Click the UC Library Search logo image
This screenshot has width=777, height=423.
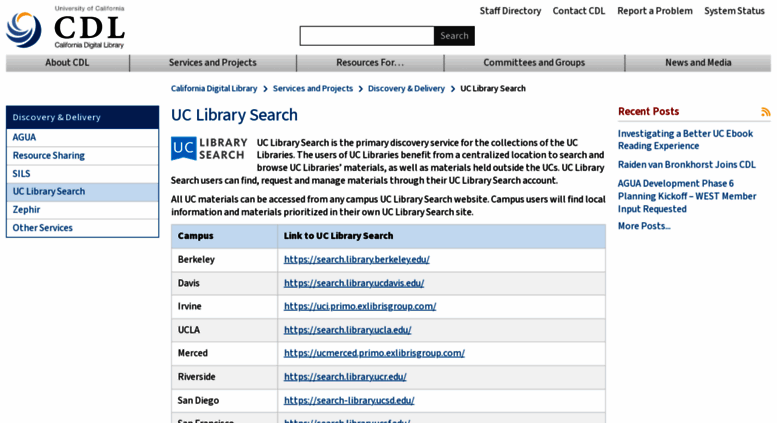click(x=209, y=149)
